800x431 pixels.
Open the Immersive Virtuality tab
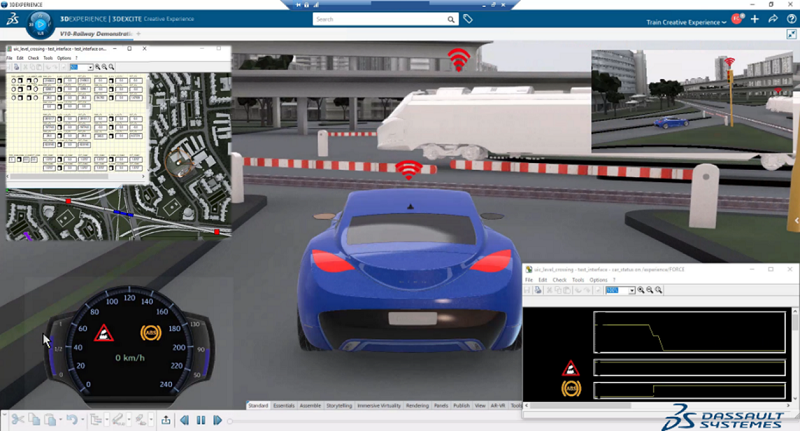(x=379, y=405)
